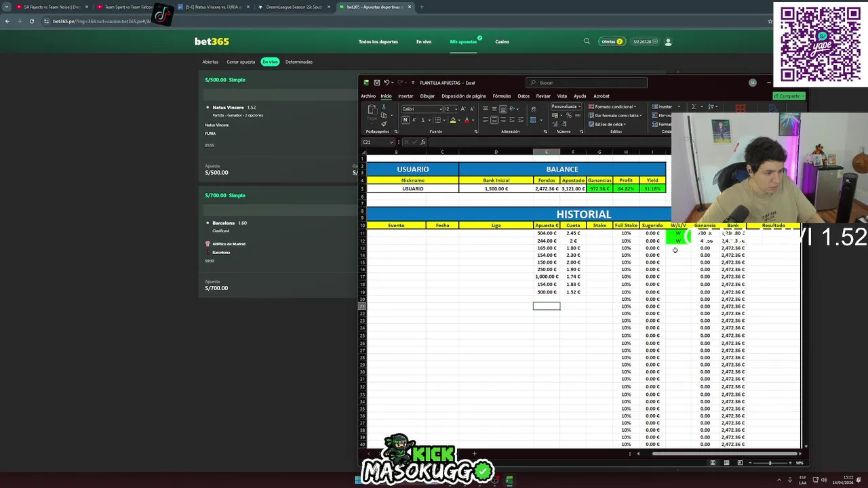Show Abiertas bets on bet365
The image size is (868, 488).
click(210, 62)
